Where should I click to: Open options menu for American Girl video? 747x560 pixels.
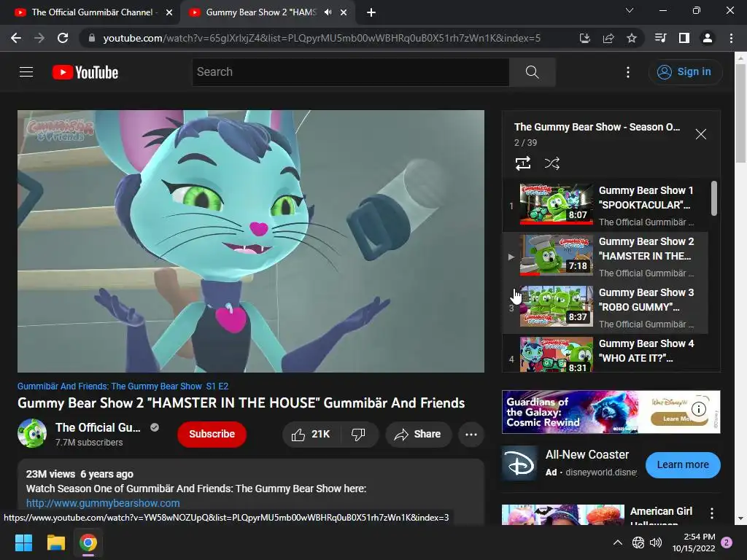712,513
